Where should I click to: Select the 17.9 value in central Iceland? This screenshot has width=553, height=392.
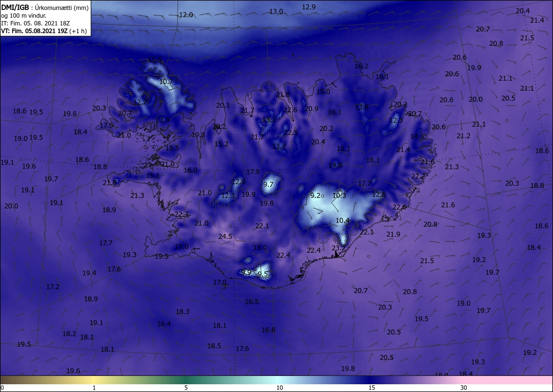(253, 172)
